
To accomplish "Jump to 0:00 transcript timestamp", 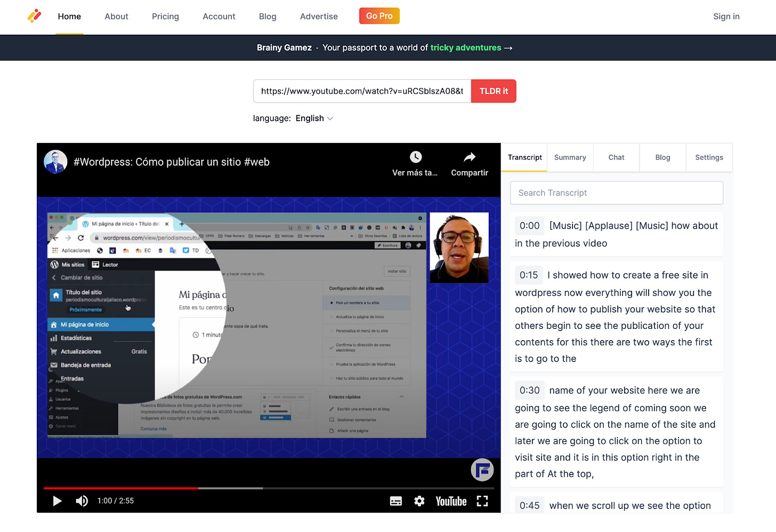I will [x=529, y=226].
